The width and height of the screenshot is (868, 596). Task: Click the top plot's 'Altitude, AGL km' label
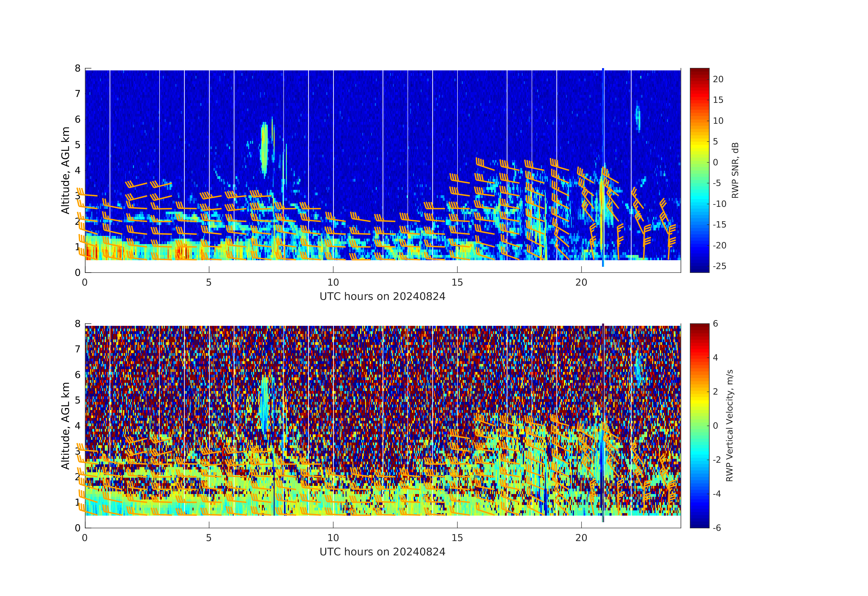[65, 170]
